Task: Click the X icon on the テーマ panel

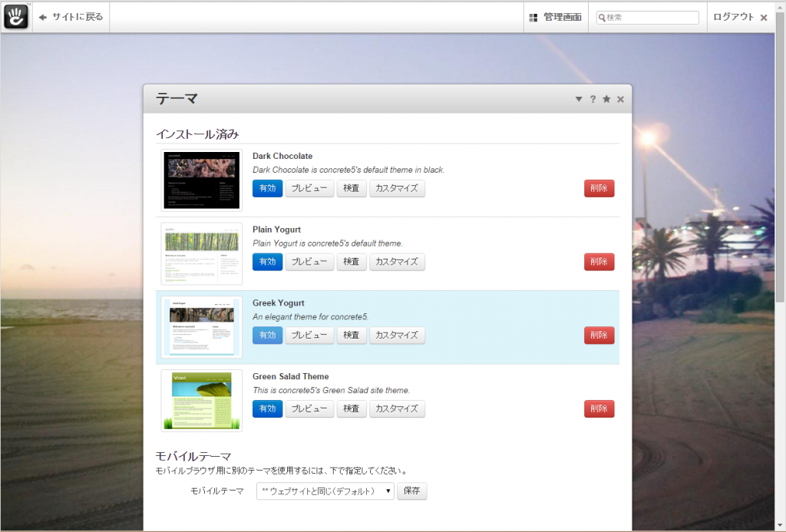Action: 620,98
